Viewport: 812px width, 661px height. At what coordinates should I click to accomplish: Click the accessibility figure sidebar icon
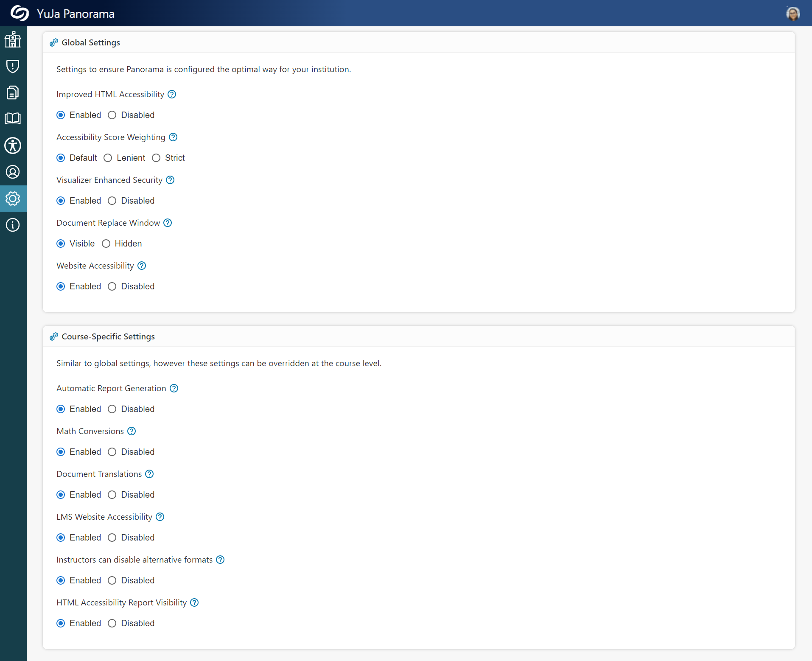(x=13, y=146)
